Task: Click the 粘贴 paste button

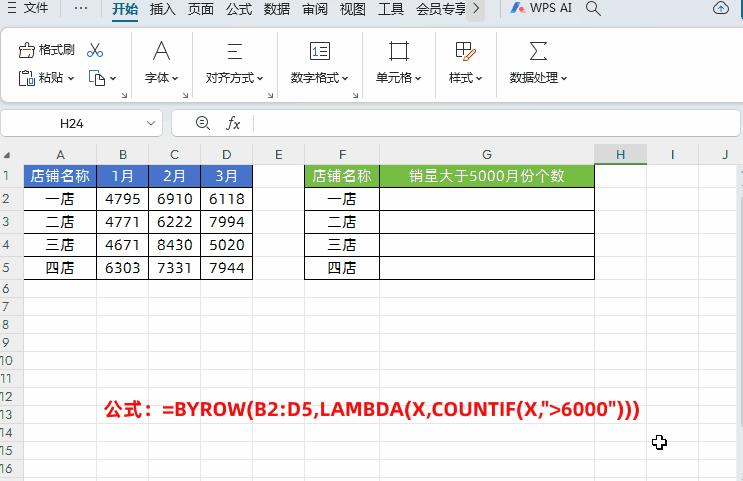Action: pos(40,78)
